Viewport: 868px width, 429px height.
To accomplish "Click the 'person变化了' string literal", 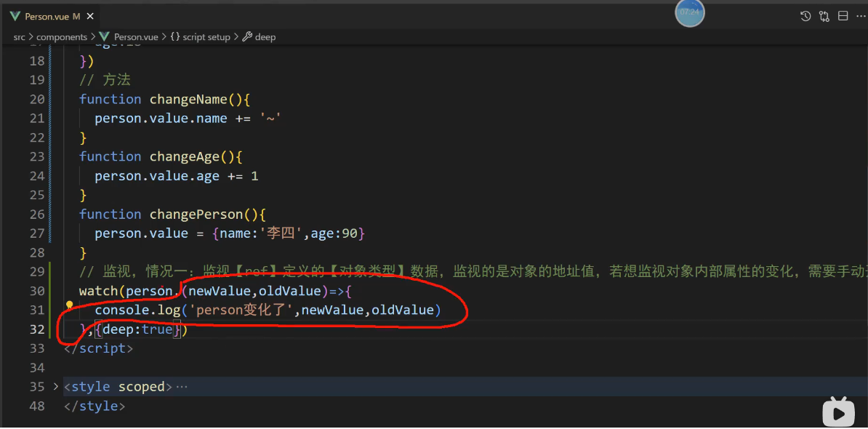I will pyautogui.click(x=241, y=310).
